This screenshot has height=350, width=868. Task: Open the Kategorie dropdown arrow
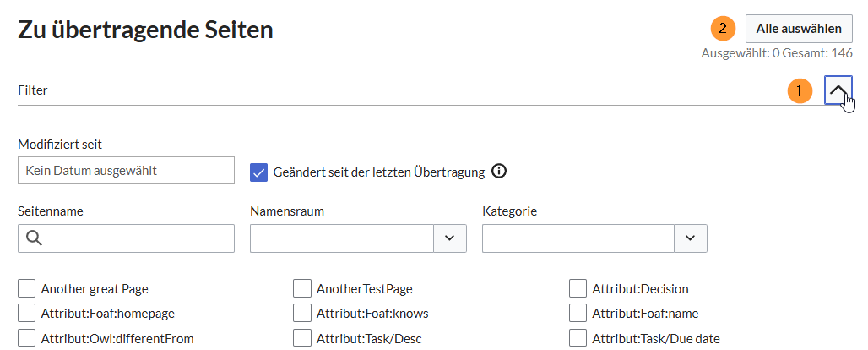click(x=690, y=238)
